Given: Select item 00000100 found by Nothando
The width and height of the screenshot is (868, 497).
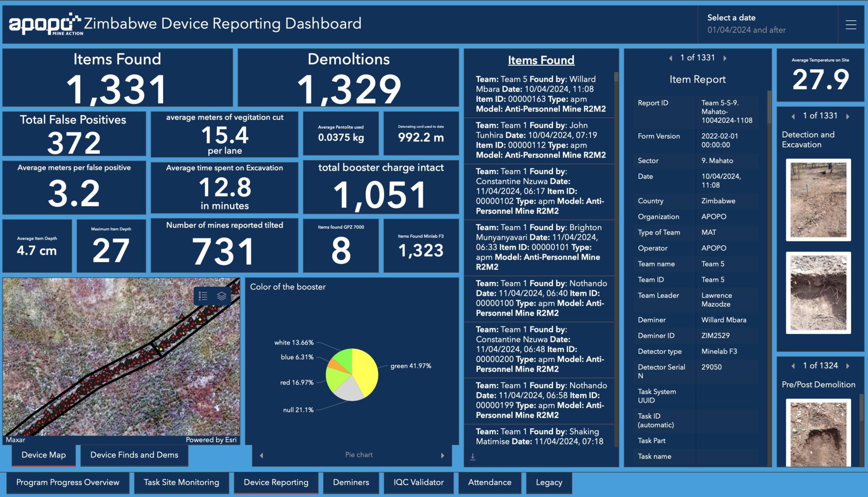Looking at the screenshot, I should [x=539, y=298].
